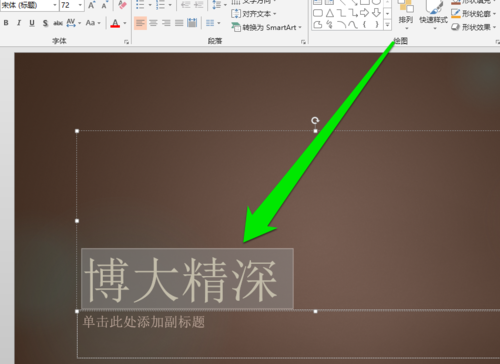The height and width of the screenshot is (364, 500).
Task: Open 形状效果 shape effects menu
Action: (473, 27)
